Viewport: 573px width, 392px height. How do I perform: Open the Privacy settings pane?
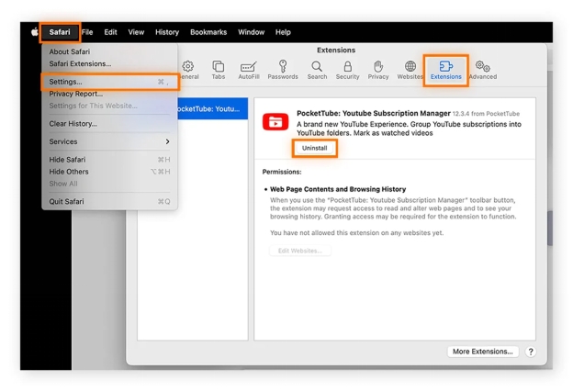378,70
